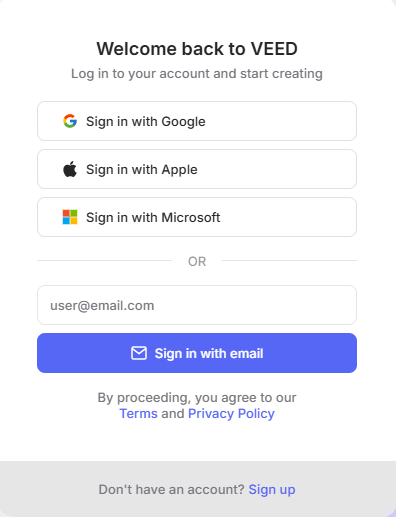Submit with the Sign in with email text

209,353
